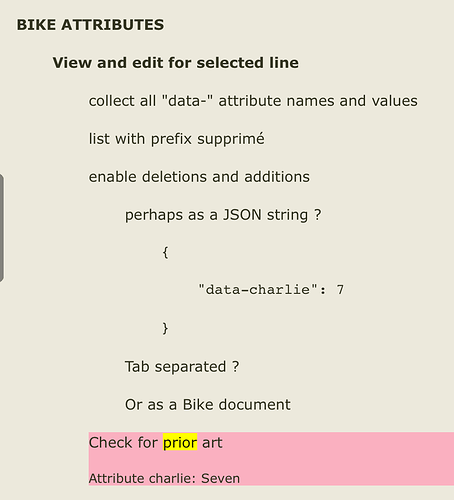Image resolution: width=454 pixels, height=500 pixels.
Task: Click the yellow highlighted word 'prior'
Action: 180,443
